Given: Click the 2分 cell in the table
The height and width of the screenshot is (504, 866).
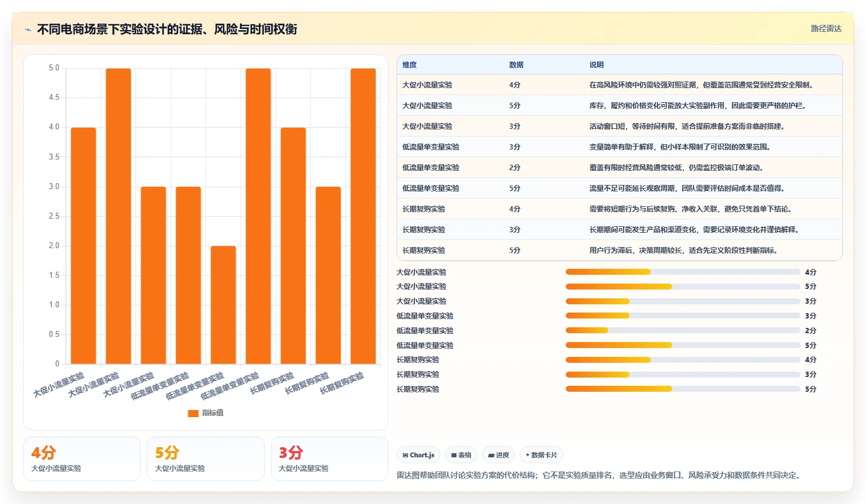Looking at the screenshot, I should coord(515,168).
